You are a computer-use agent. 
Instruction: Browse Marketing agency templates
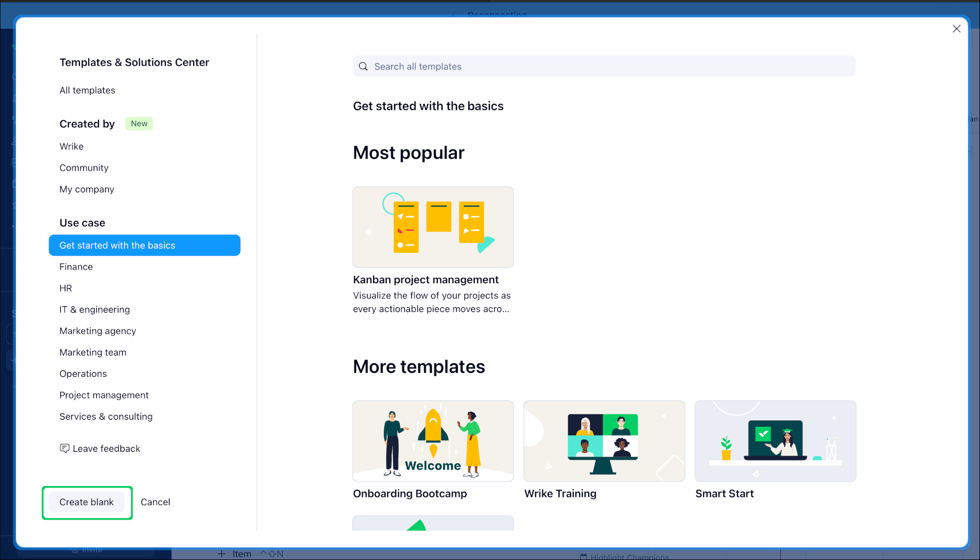97,331
